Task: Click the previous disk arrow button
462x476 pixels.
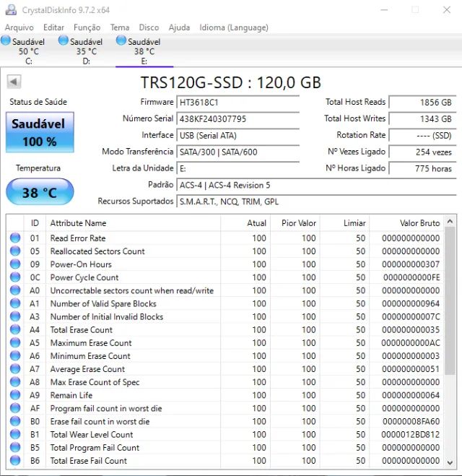Action: (x=14, y=82)
